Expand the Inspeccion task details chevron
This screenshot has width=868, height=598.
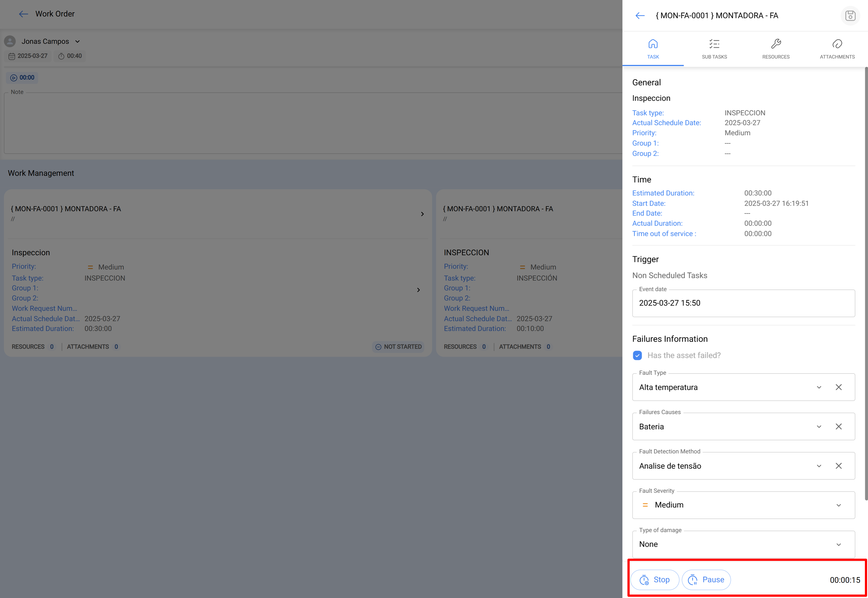(x=418, y=290)
